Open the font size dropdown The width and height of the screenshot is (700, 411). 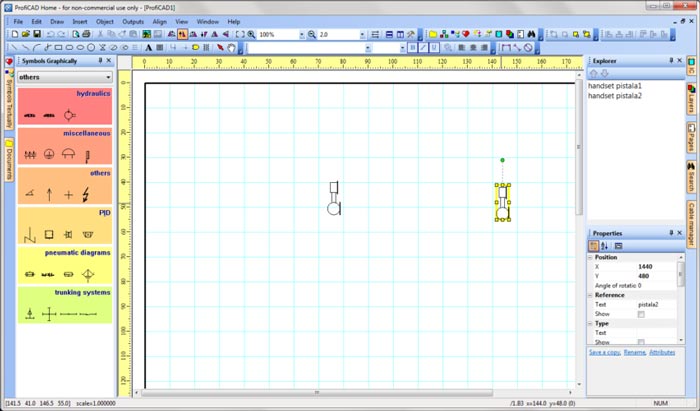[x=403, y=47]
